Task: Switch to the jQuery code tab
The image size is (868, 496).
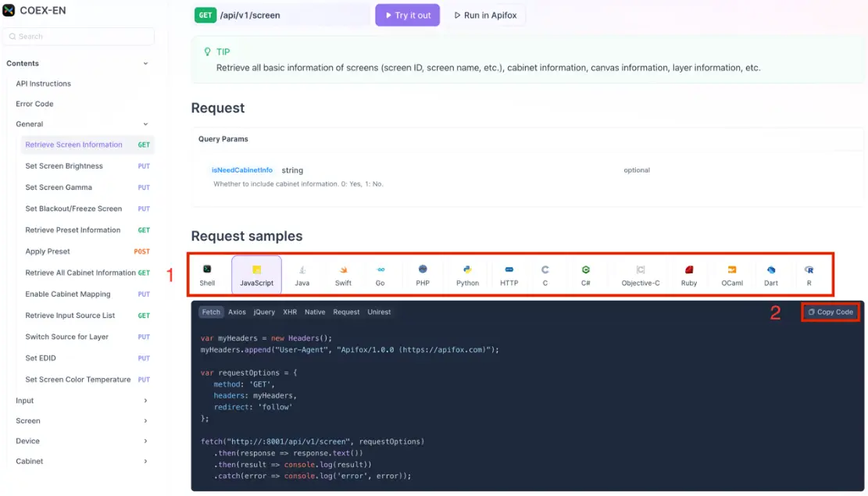Action: [264, 312]
